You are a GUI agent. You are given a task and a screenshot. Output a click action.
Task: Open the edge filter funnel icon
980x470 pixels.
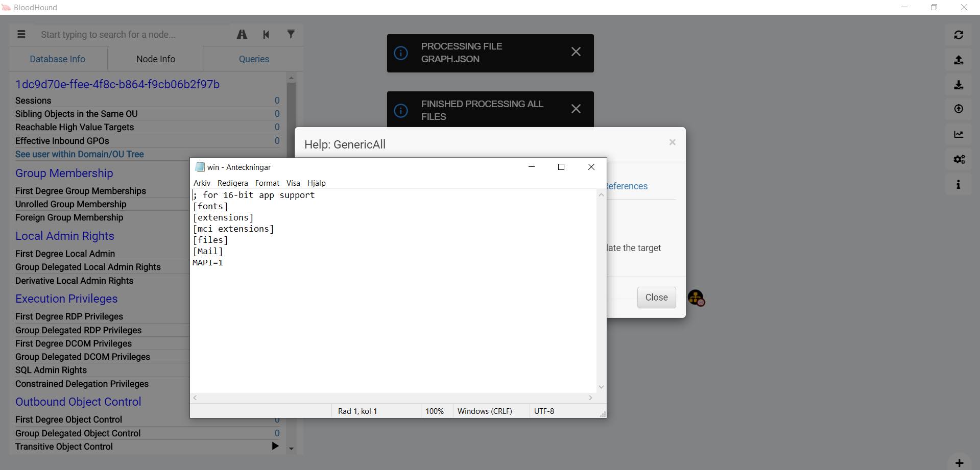[x=291, y=34]
